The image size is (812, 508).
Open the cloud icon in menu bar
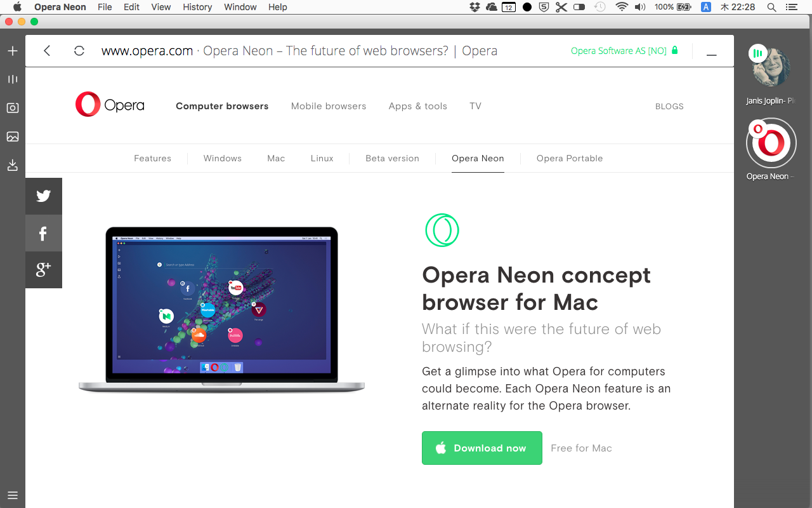click(492, 7)
